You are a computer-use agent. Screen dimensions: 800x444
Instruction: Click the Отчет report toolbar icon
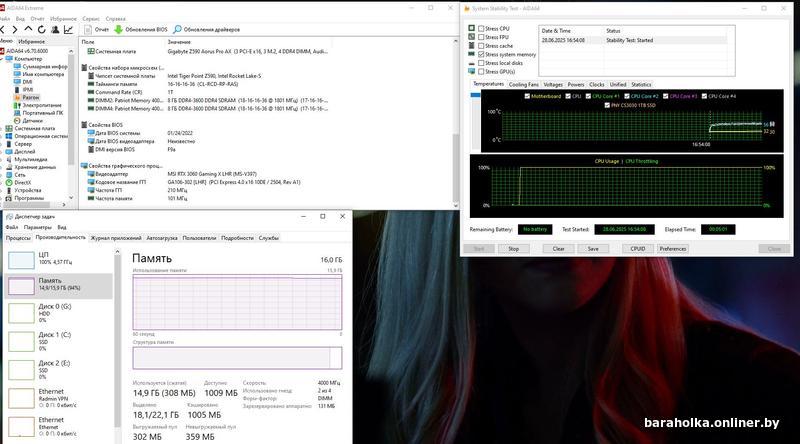[x=88, y=30]
